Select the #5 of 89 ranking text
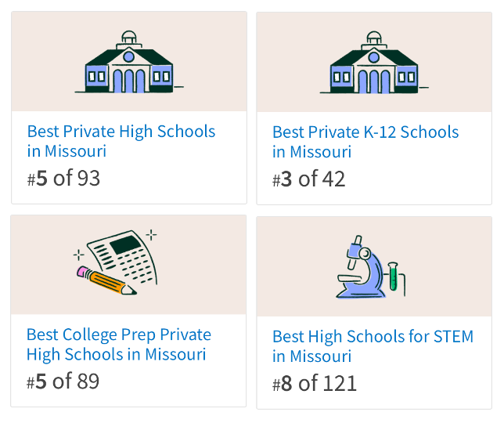Image resolution: width=504 pixels, height=423 pixels. point(63,381)
